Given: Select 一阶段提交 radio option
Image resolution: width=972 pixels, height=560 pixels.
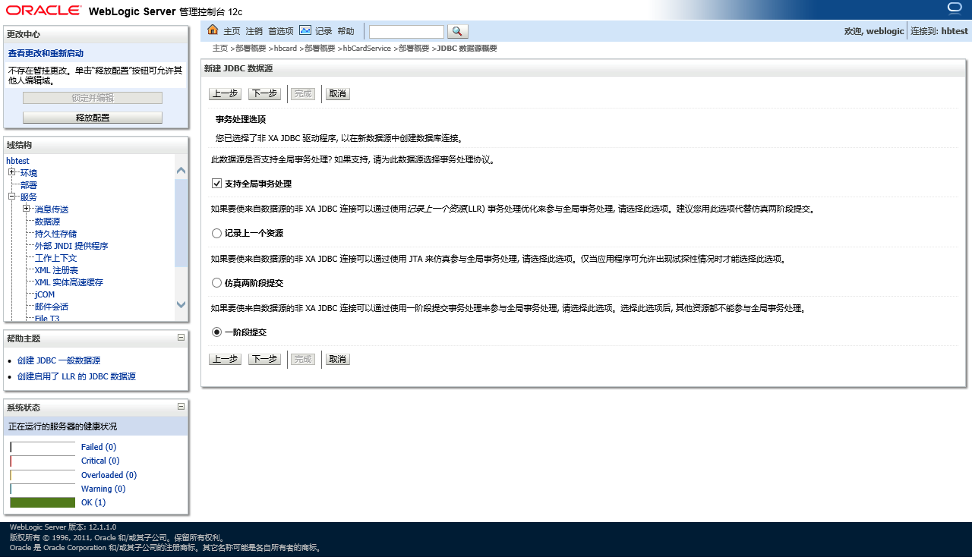Looking at the screenshot, I should point(217,332).
